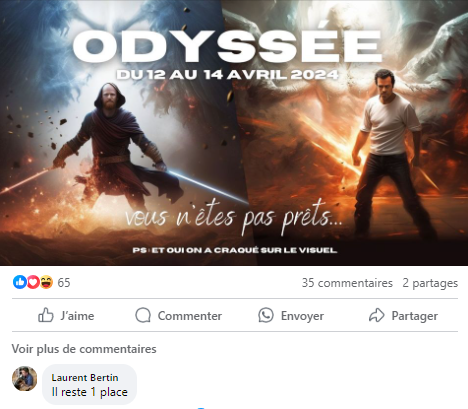
Task: Click the "vous n'êtes pas prêts" tagline
Action: pos(234,217)
